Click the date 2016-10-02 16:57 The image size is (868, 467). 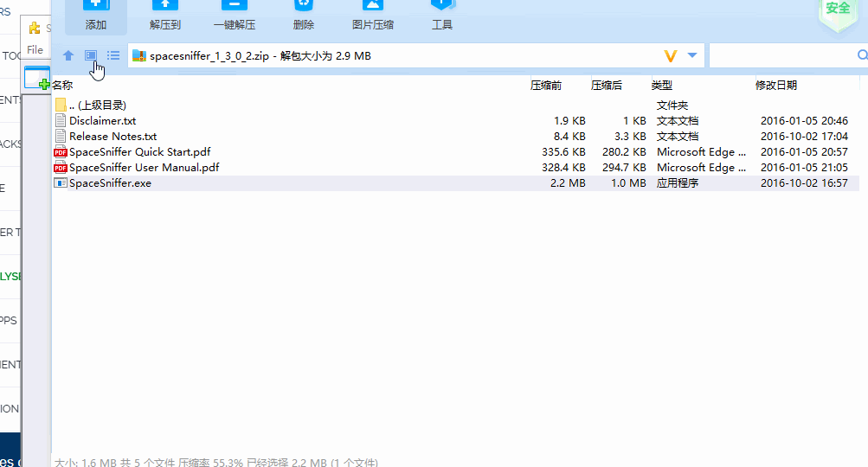(804, 183)
